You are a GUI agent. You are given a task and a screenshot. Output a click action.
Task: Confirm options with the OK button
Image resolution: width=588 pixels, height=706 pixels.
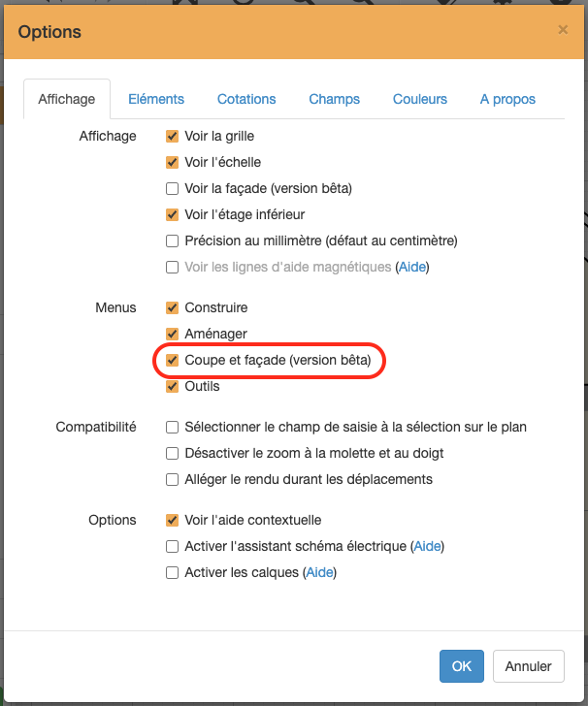[462, 666]
